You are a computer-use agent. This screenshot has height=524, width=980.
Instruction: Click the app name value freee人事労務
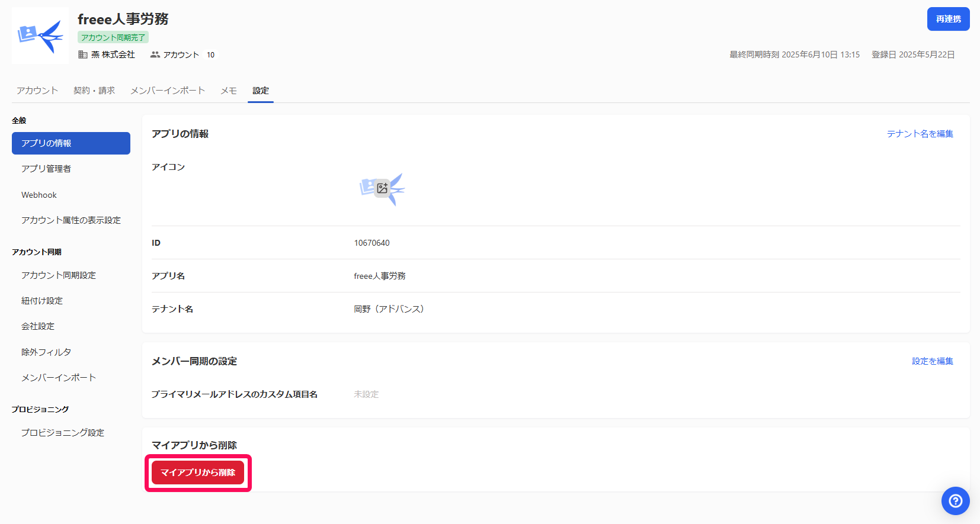pyautogui.click(x=380, y=276)
